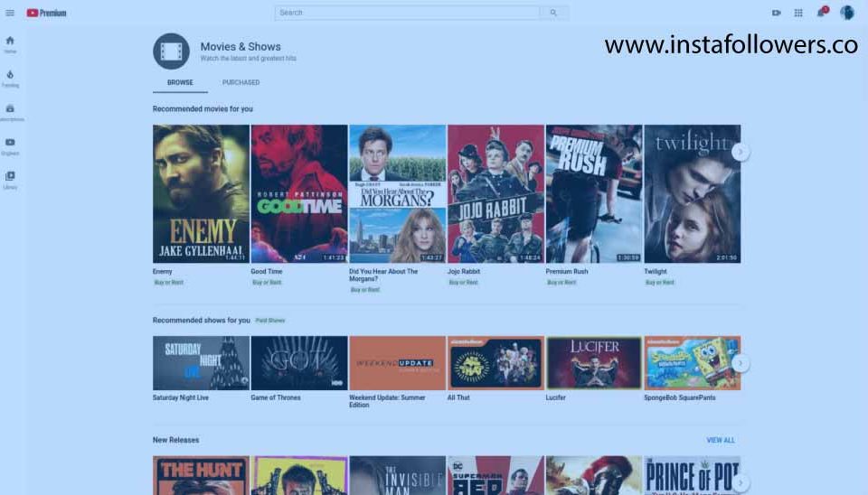868x495 pixels.
Task: Click View All for New Releases
Action: pos(721,440)
